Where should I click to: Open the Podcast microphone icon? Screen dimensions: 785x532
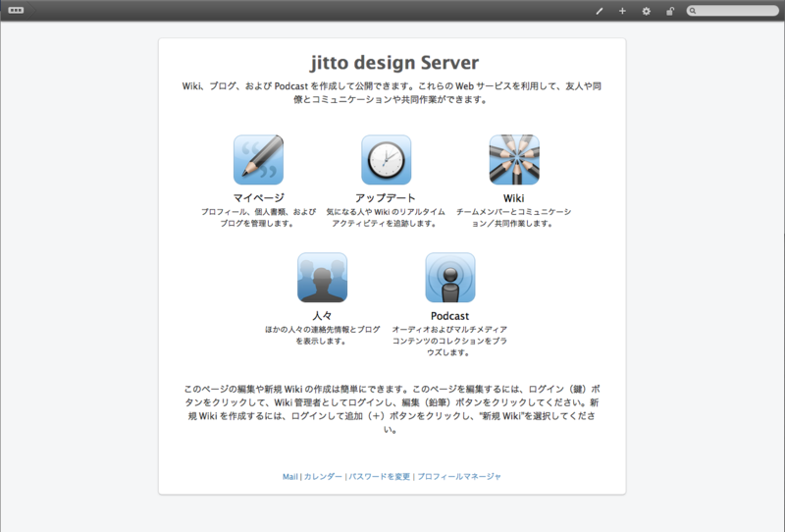(x=450, y=278)
